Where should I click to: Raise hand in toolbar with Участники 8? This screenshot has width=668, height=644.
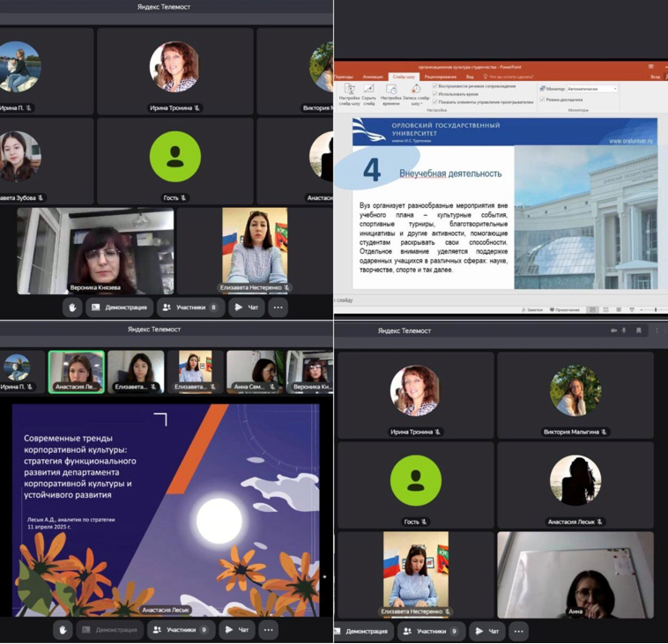pyautogui.click(x=73, y=307)
